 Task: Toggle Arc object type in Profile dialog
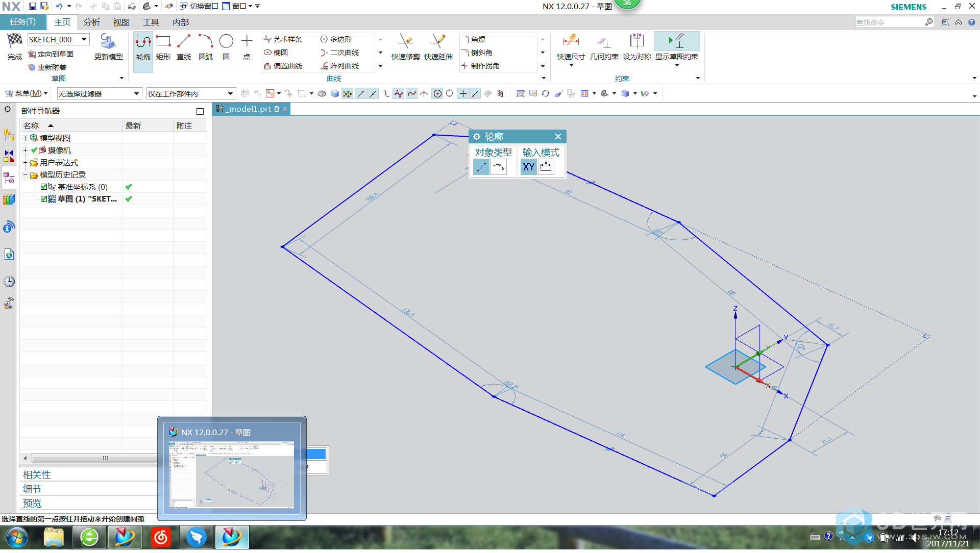(x=498, y=167)
